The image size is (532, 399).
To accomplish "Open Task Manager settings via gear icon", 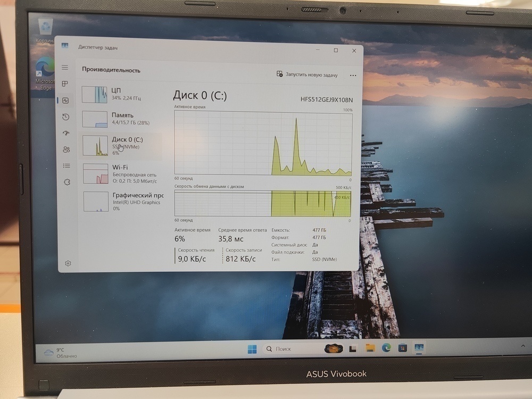I will tap(68, 263).
